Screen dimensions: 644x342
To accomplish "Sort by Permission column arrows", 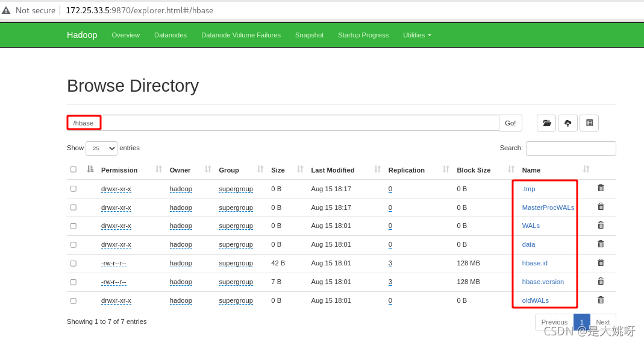I will pyautogui.click(x=158, y=169).
